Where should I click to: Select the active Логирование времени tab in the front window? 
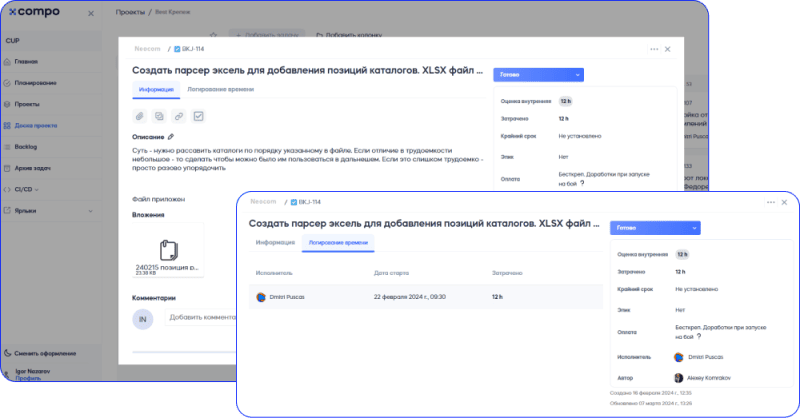click(x=338, y=243)
